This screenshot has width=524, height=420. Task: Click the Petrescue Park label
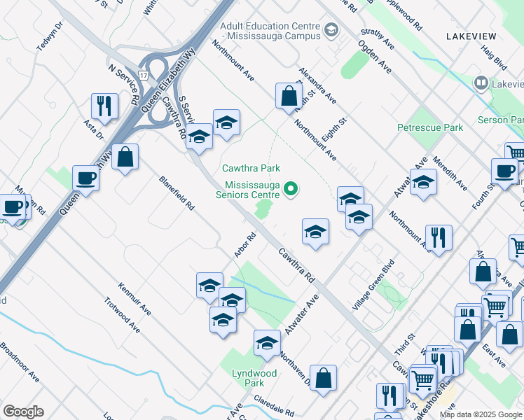[x=430, y=127]
